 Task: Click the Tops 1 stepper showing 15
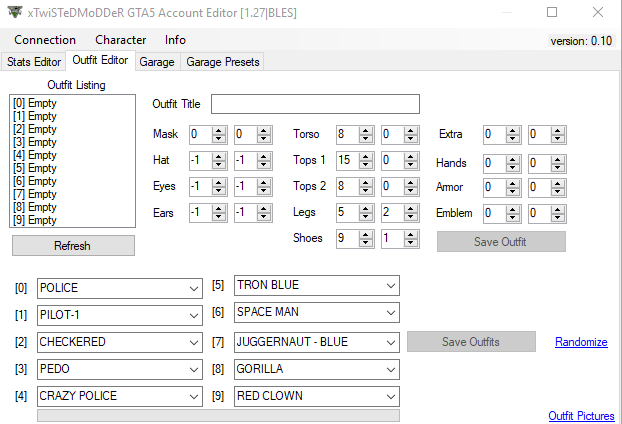(x=355, y=161)
